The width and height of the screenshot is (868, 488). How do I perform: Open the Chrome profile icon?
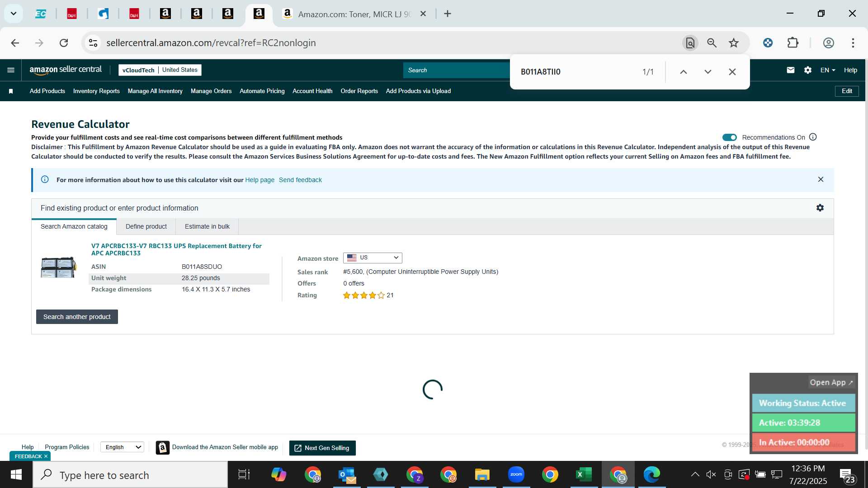tap(829, 43)
